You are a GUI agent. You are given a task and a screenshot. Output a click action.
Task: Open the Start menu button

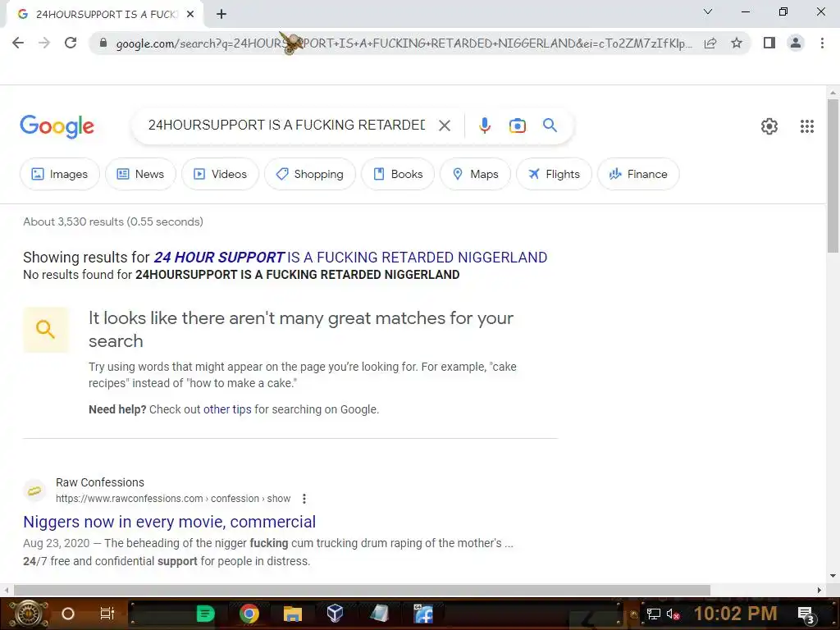point(27,614)
